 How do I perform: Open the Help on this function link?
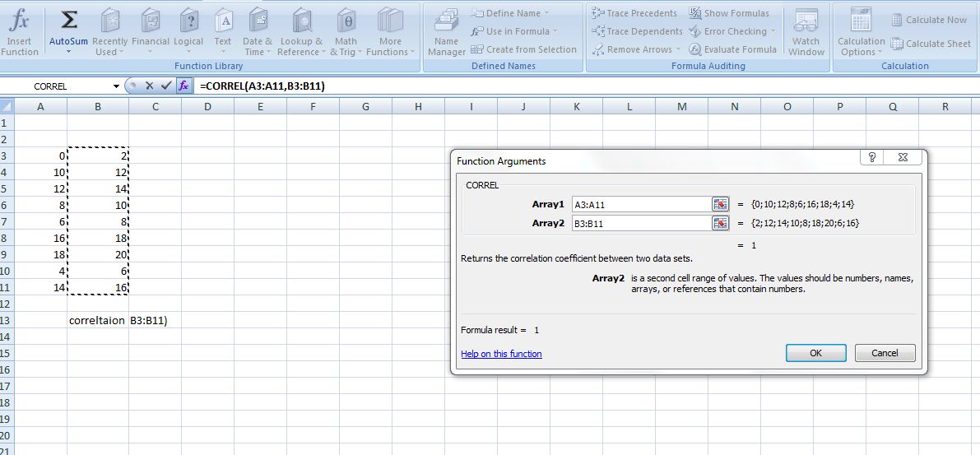501,354
